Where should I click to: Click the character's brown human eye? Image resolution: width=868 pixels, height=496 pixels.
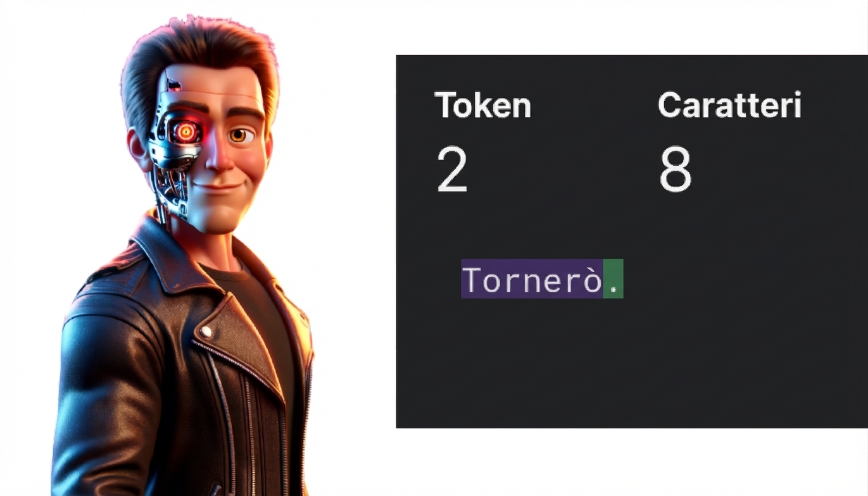[x=239, y=135]
